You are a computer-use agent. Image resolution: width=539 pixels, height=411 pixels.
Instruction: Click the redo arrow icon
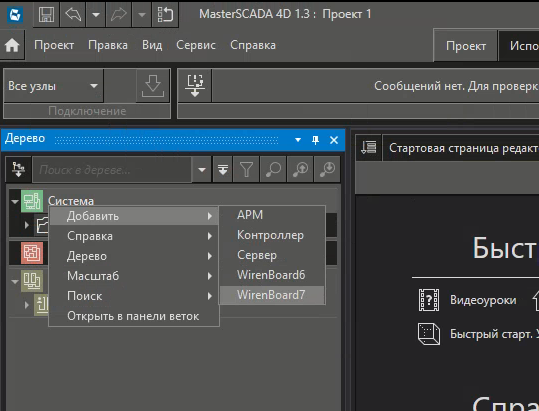point(119,15)
